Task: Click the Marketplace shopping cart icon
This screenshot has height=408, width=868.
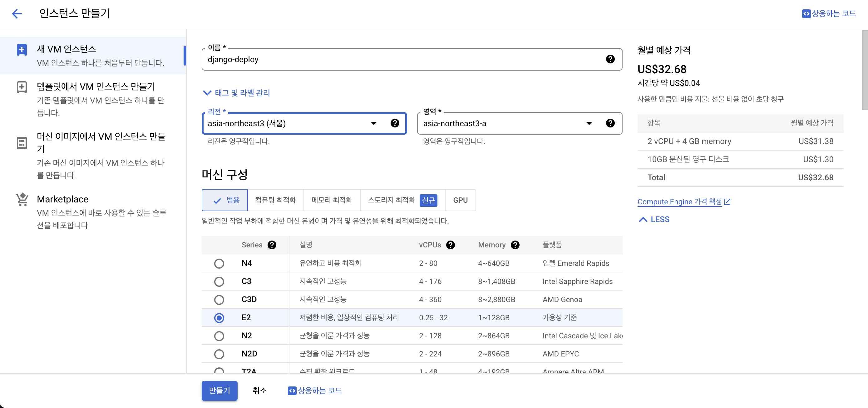Action: [x=22, y=199]
